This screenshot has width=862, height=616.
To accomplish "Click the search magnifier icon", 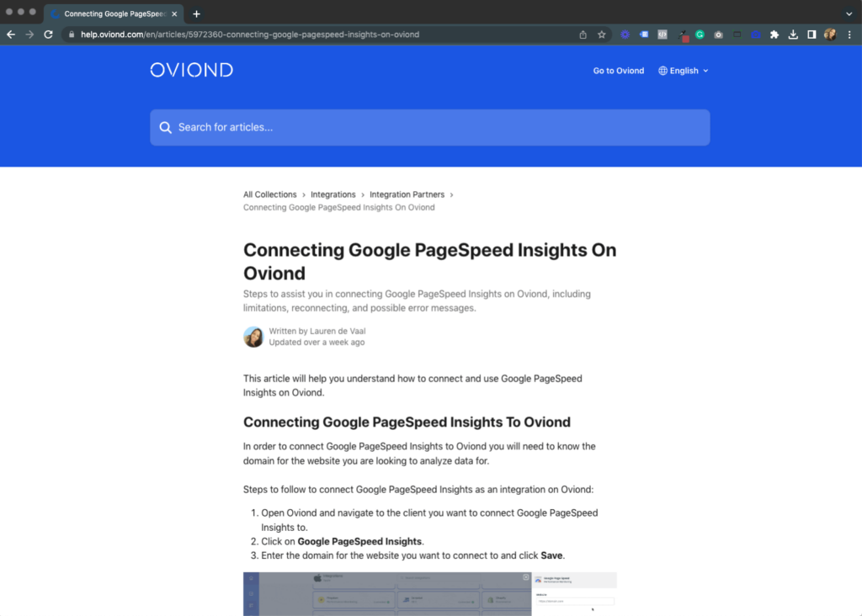I will tap(166, 127).
